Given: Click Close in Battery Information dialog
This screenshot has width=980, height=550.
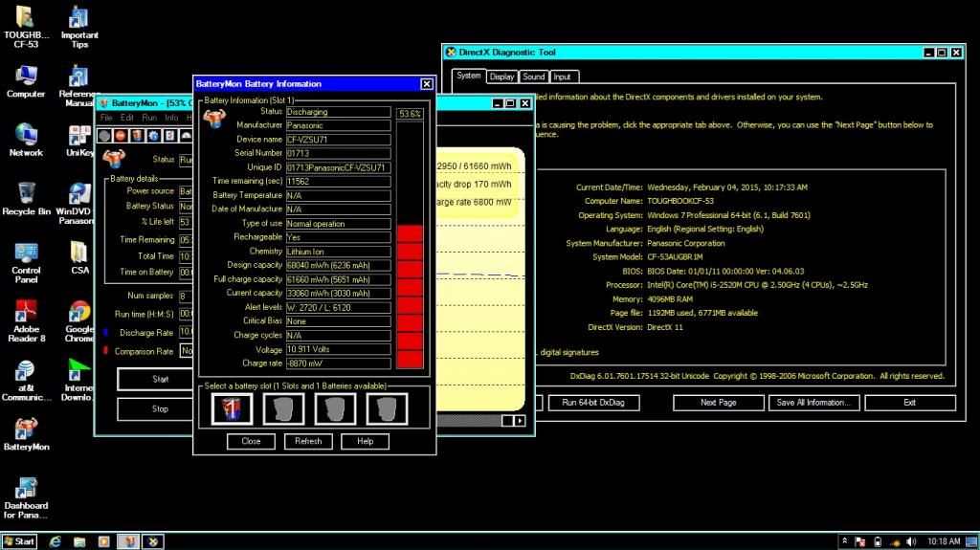Looking at the screenshot, I should point(251,441).
